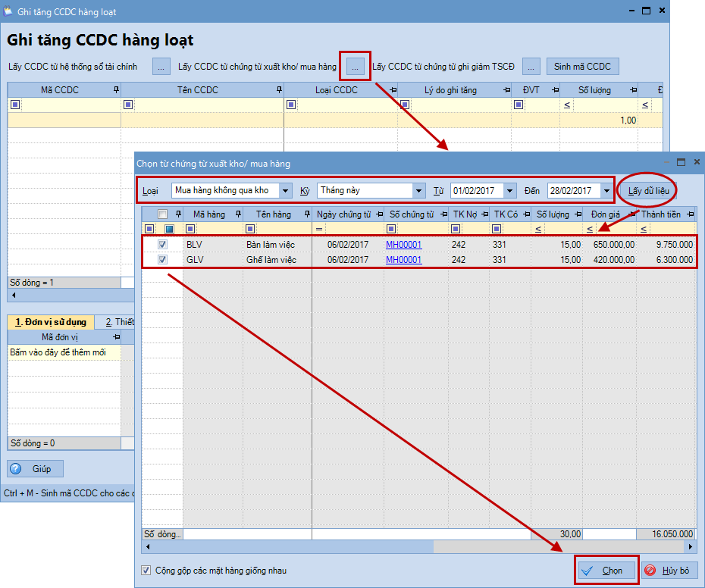Pin the Mã hàng column
The height and width of the screenshot is (588, 705).
pyautogui.click(x=238, y=214)
